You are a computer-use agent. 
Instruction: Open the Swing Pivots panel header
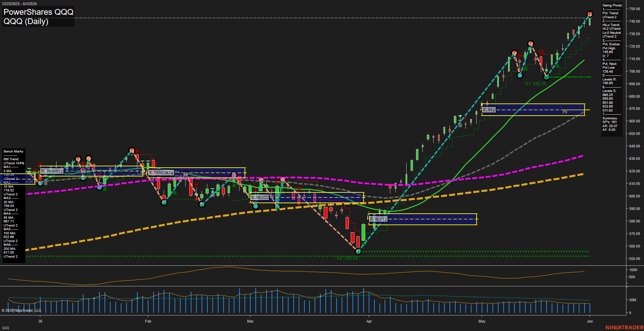[612, 5]
